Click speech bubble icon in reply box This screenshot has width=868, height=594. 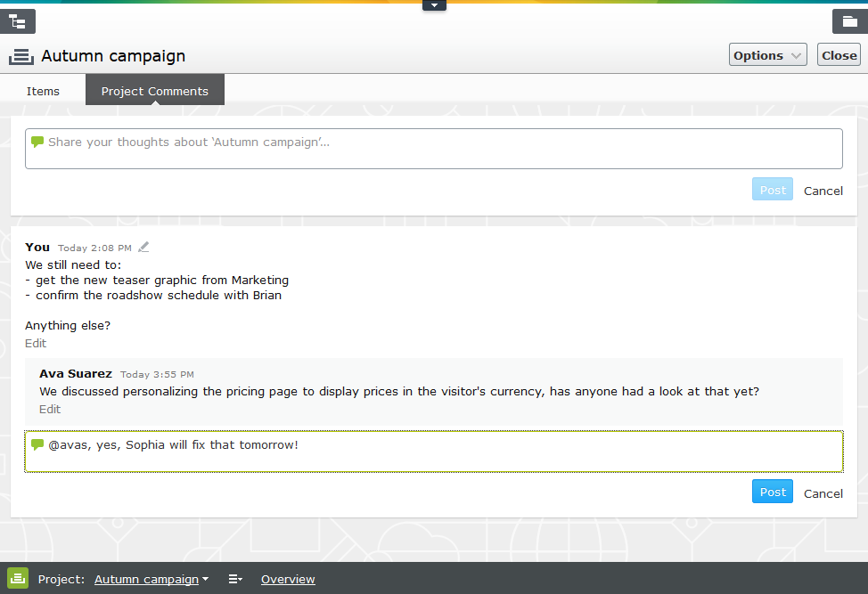click(37, 444)
